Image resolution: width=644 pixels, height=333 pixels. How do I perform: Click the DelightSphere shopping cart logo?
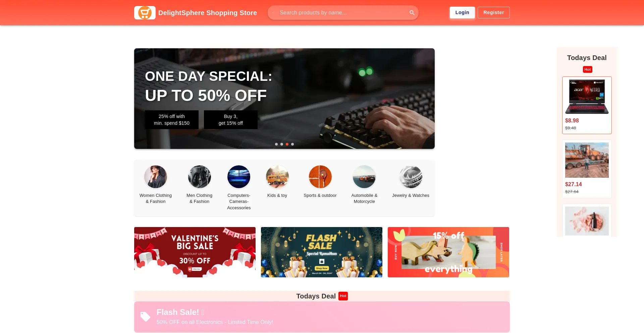coord(145,13)
